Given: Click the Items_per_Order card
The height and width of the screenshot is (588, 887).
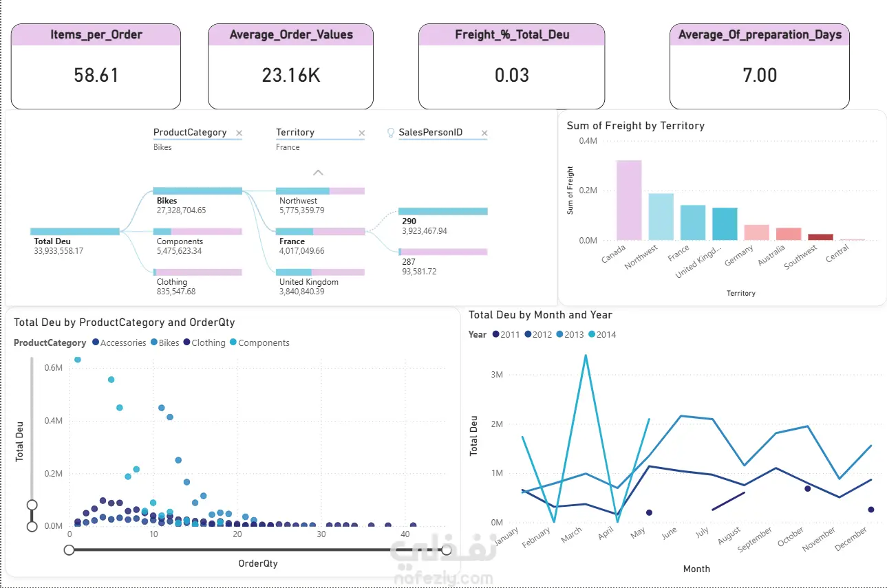Looking at the screenshot, I should [96, 66].
